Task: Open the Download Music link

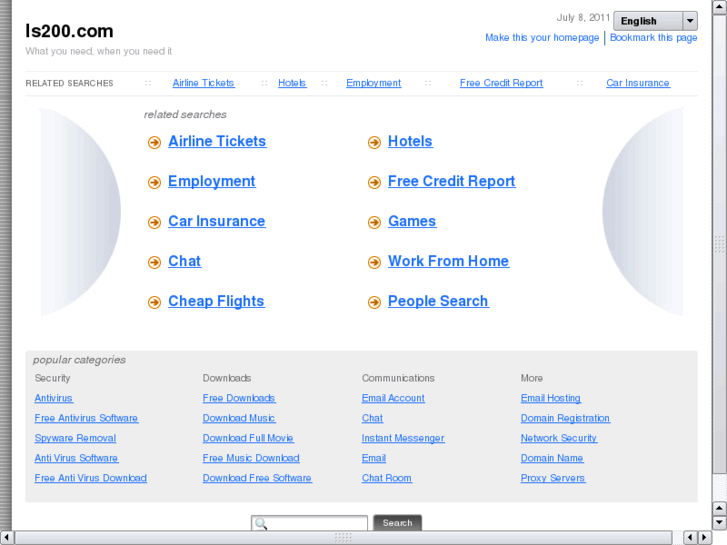Action: pyautogui.click(x=239, y=418)
